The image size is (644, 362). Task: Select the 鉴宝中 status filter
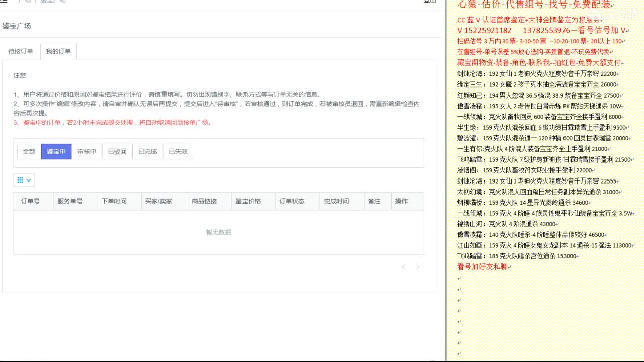click(x=56, y=151)
